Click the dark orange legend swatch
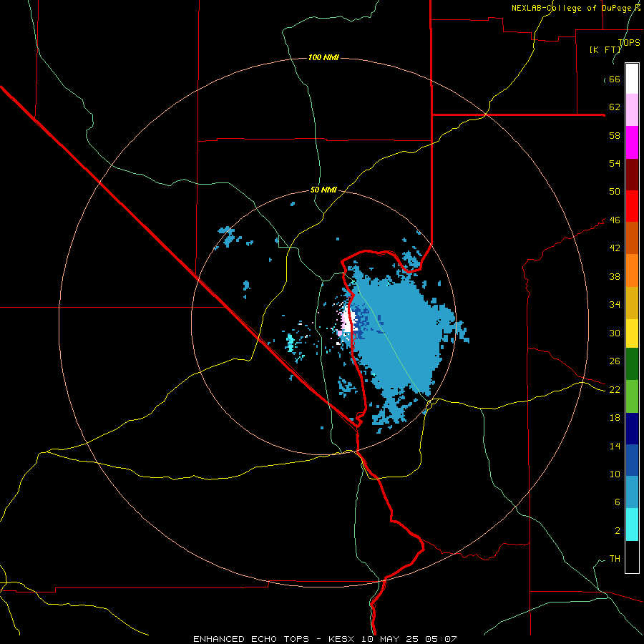 pos(632,238)
